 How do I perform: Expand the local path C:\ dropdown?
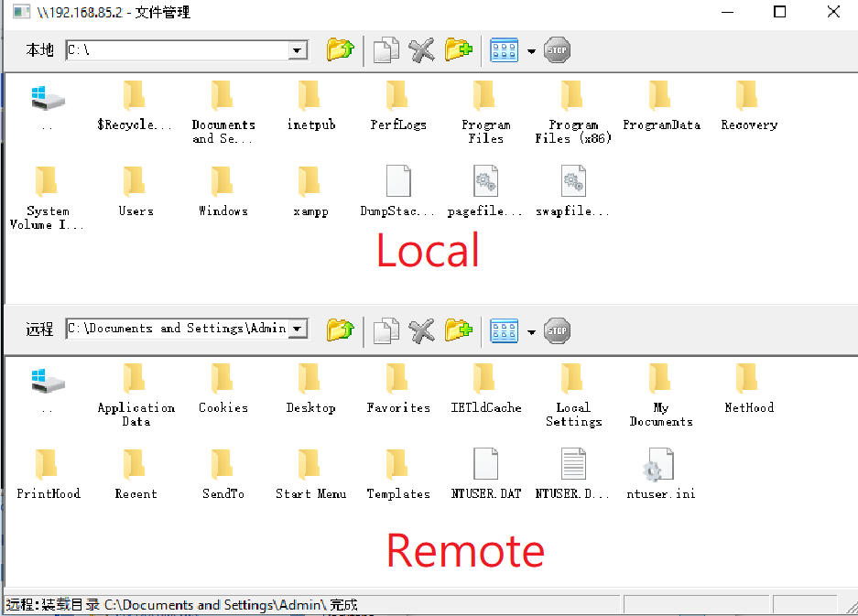pyautogui.click(x=298, y=51)
